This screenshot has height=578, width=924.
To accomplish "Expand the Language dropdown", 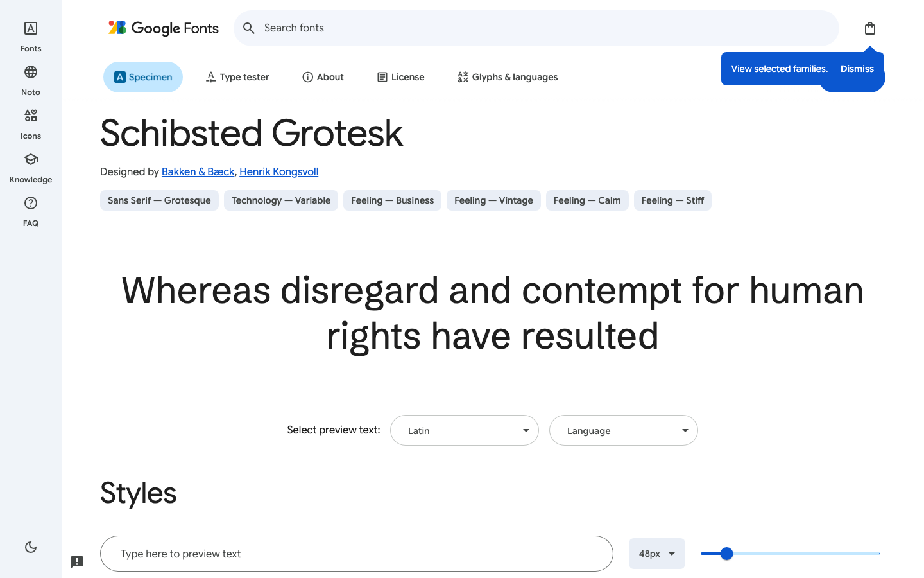I will pyautogui.click(x=623, y=430).
